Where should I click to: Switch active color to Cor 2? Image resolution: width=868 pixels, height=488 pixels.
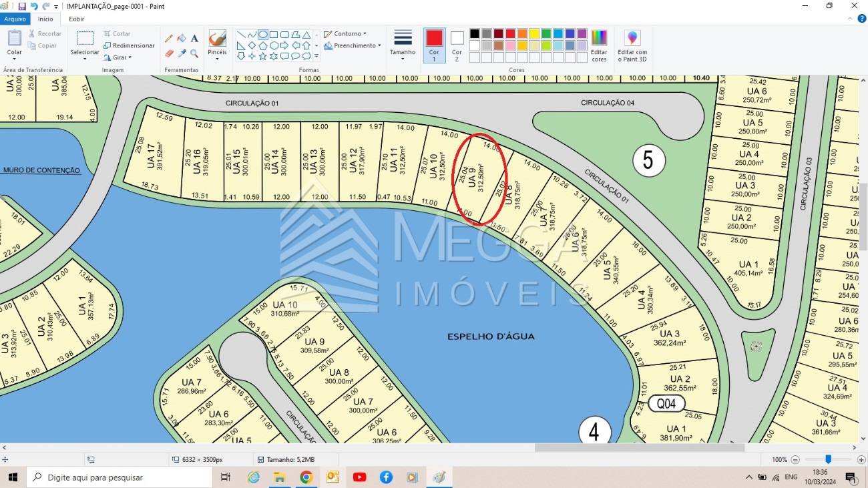tap(457, 45)
